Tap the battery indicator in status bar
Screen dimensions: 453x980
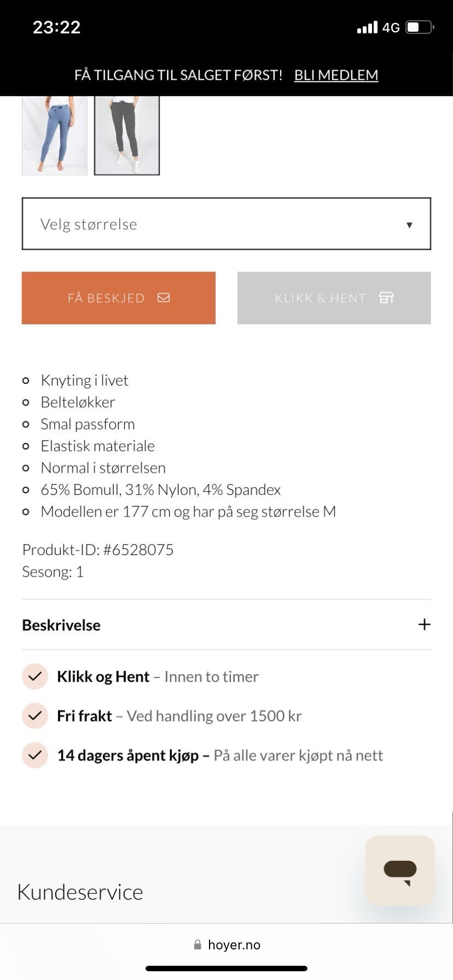pos(420,27)
